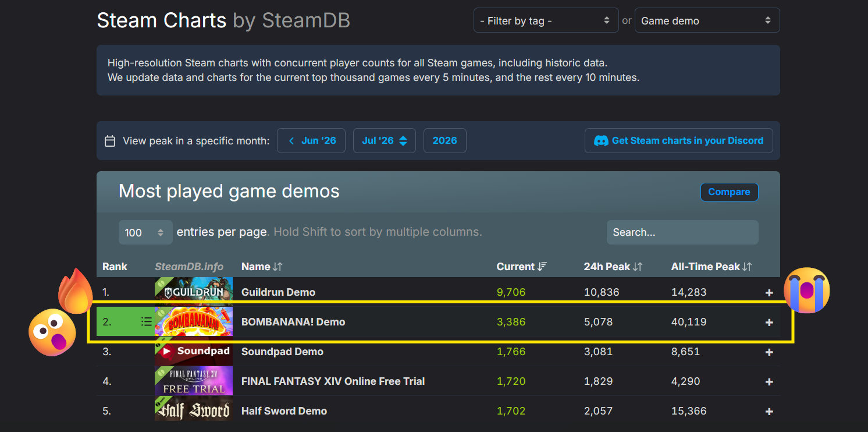
Task: Select Guildrun 24h peak 10,836
Action: (602, 292)
